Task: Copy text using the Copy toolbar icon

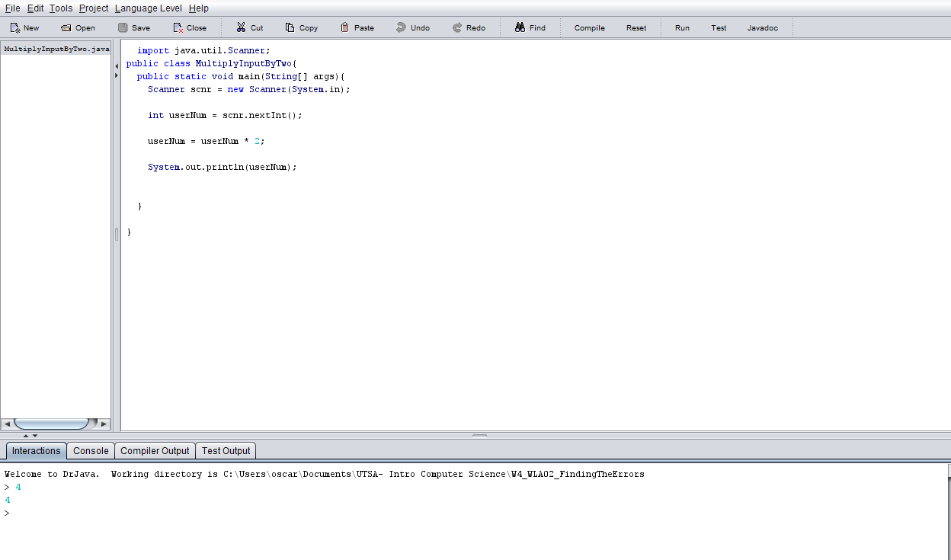Action: tap(302, 27)
